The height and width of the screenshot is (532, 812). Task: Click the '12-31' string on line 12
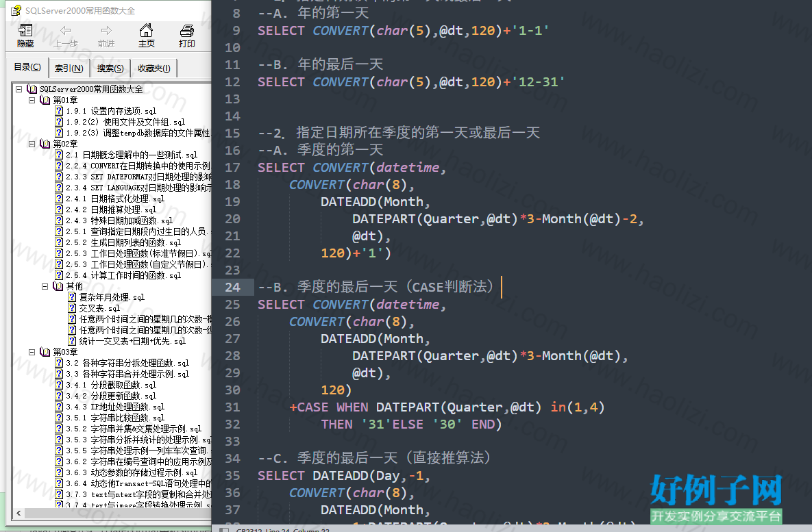click(x=539, y=82)
